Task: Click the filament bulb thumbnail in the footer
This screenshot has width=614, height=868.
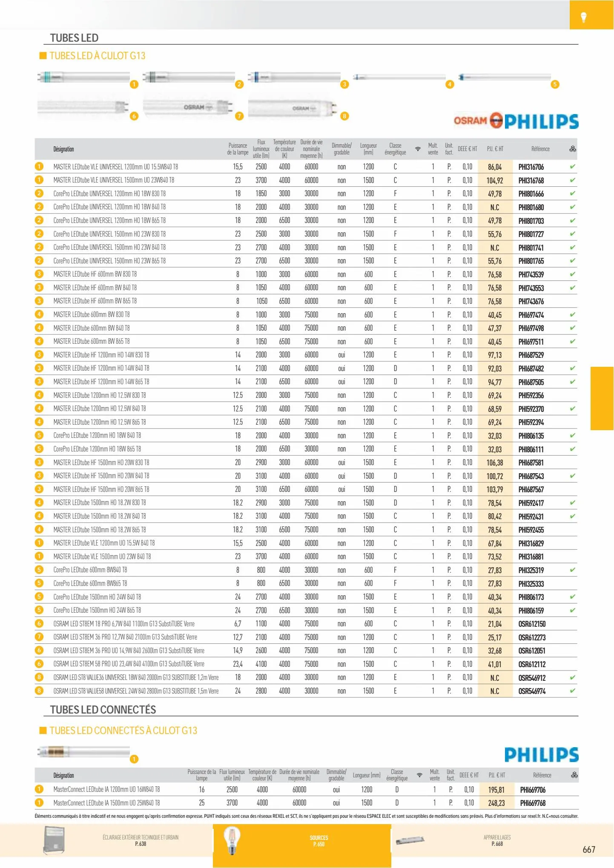Action: (232, 840)
